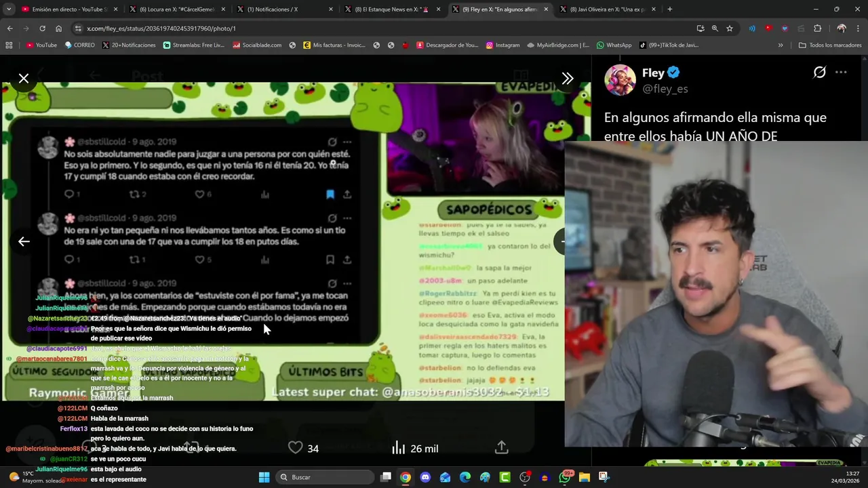Click the taskbar Buscar search box
This screenshot has height=488, width=868.
(325, 477)
